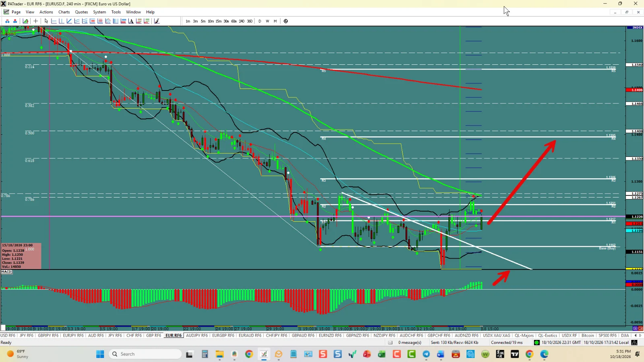
Task: Switch to the EURGBP RF6 tab
Action: [223, 335]
